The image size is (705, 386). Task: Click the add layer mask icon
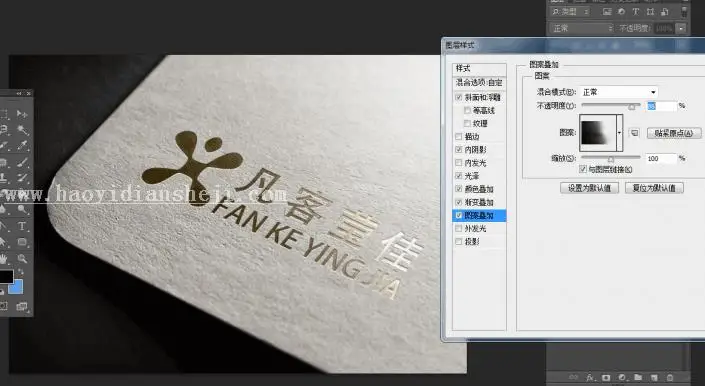pyautogui.click(x=606, y=377)
